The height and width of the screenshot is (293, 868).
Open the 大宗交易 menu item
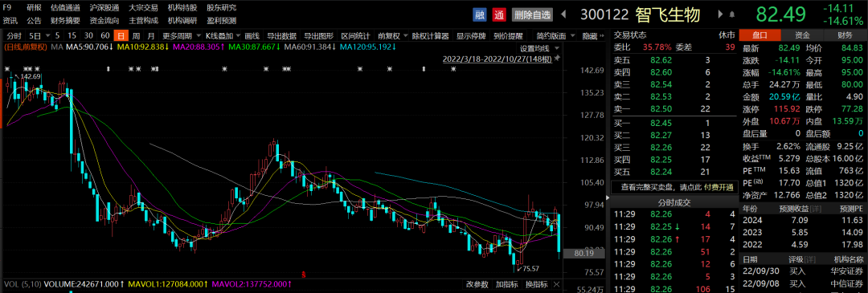[x=143, y=8]
